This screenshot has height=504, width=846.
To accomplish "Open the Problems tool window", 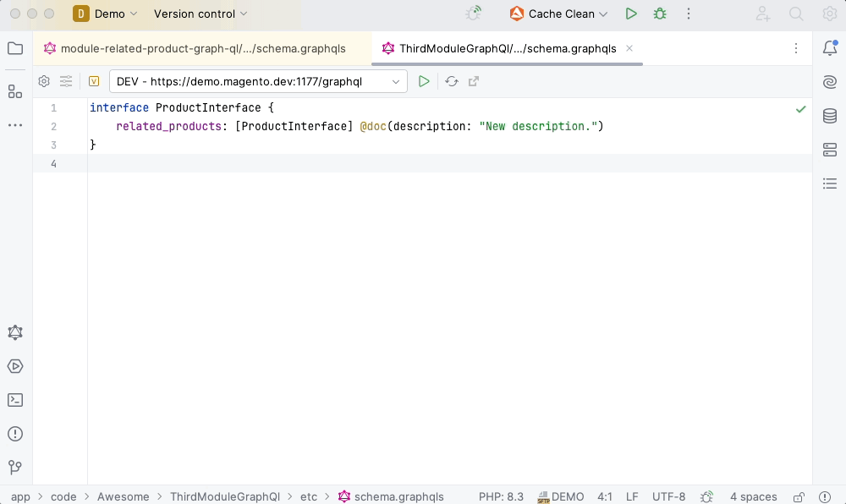I will (x=15, y=434).
